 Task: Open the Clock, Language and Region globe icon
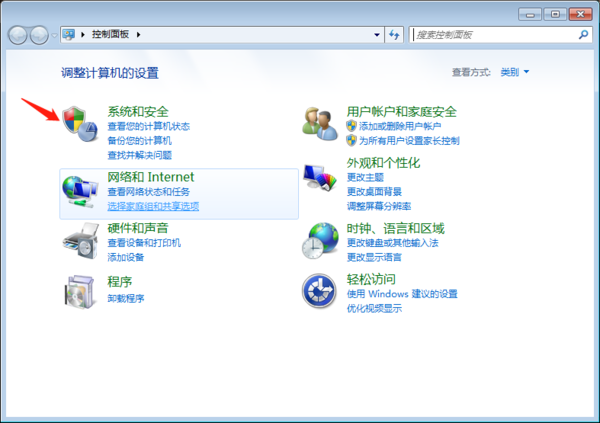pyautogui.click(x=320, y=241)
